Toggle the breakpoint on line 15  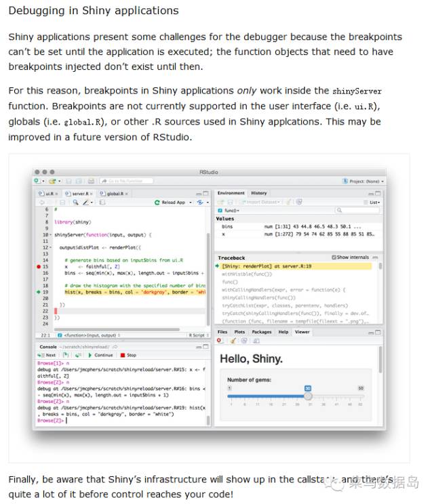(39, 267)
